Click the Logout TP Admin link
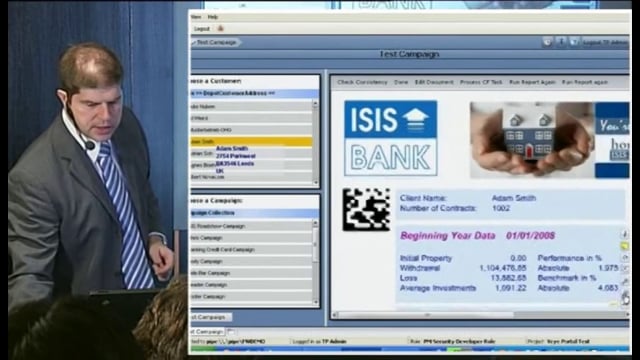640x360 pixels. click(x=605, y=42)
